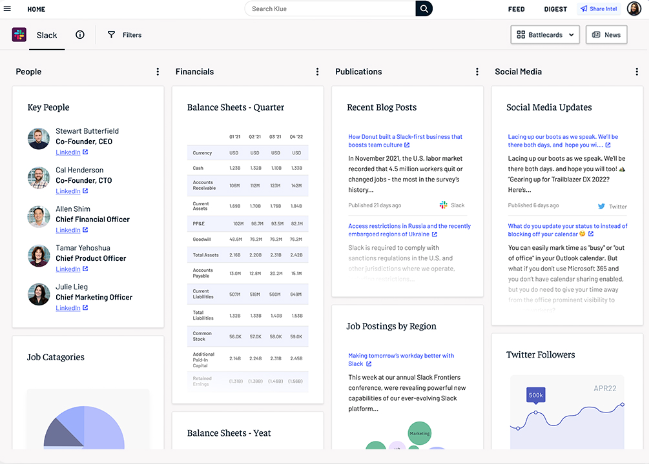Click the 'Accounts Receivable' row label
Screen dimensions: 649x464
point(204,185)
